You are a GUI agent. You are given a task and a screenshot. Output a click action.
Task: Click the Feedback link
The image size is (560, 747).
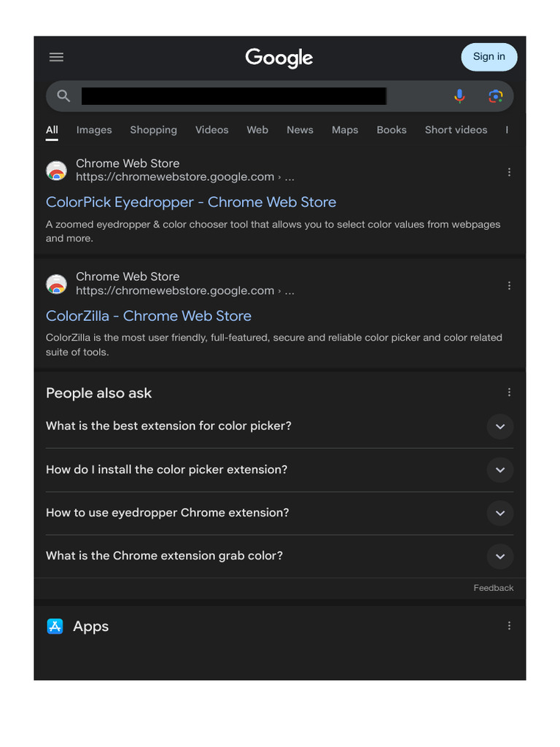494,588
